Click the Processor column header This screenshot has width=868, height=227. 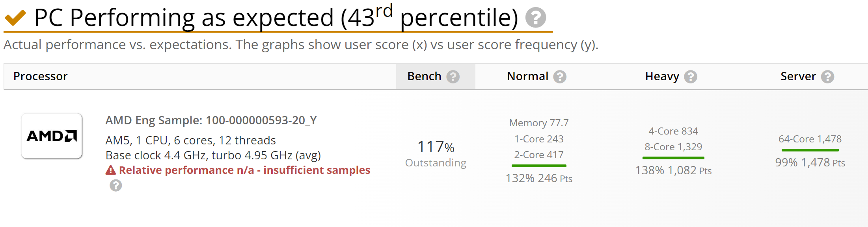[x=40, y=76]
